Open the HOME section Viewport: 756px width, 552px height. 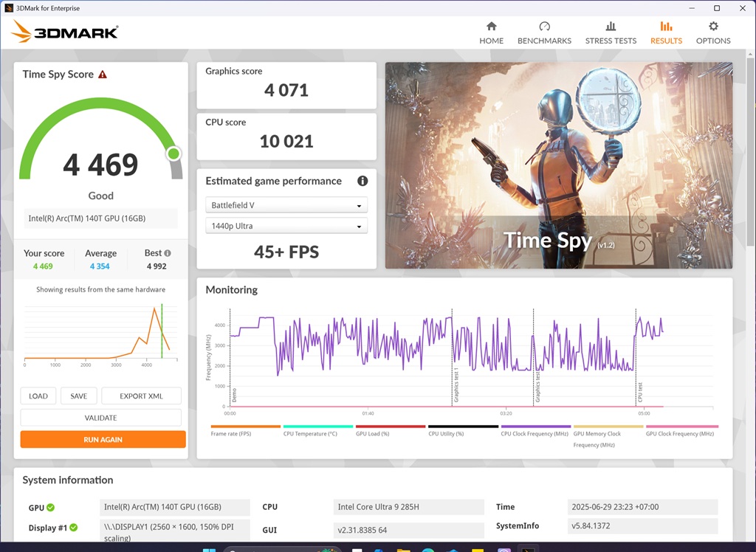pos(491,32)
